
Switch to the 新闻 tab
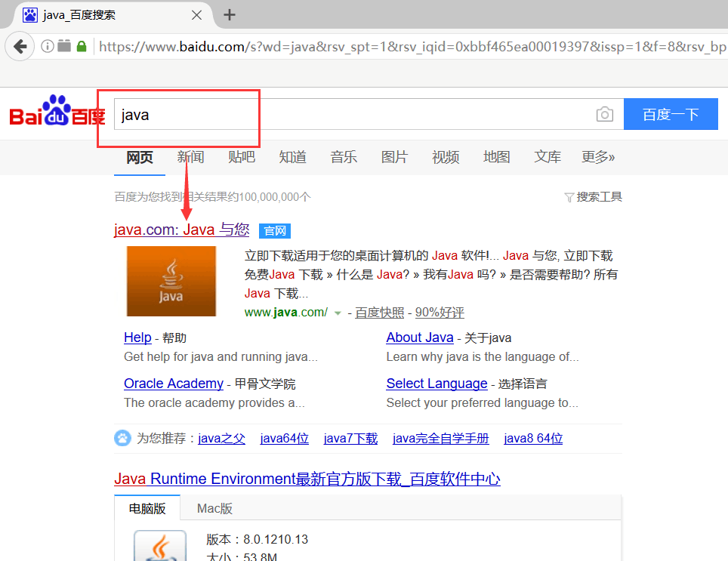pos(190,157)
